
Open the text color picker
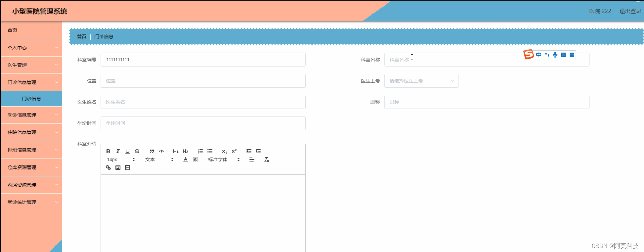(x=185, y=159)
